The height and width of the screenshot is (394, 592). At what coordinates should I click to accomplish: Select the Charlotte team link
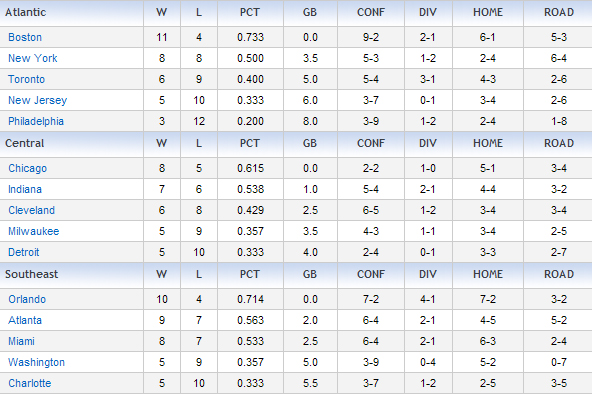click(x=30, y=383)
